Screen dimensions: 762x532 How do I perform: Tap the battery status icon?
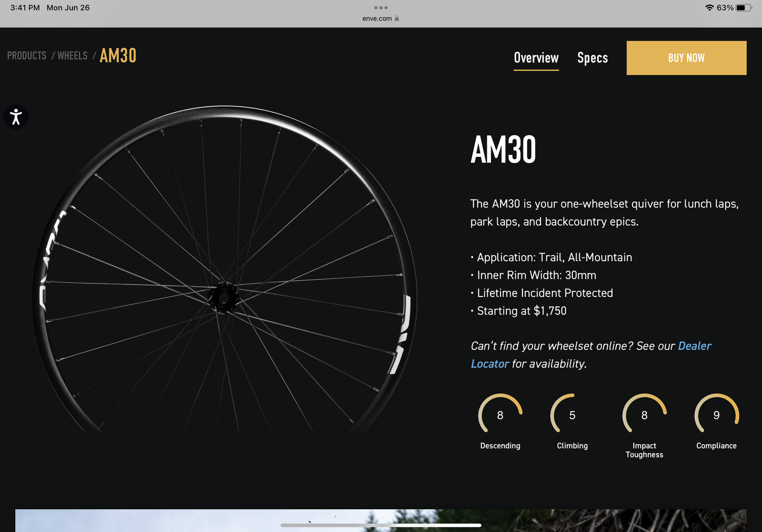click(743, 8)
